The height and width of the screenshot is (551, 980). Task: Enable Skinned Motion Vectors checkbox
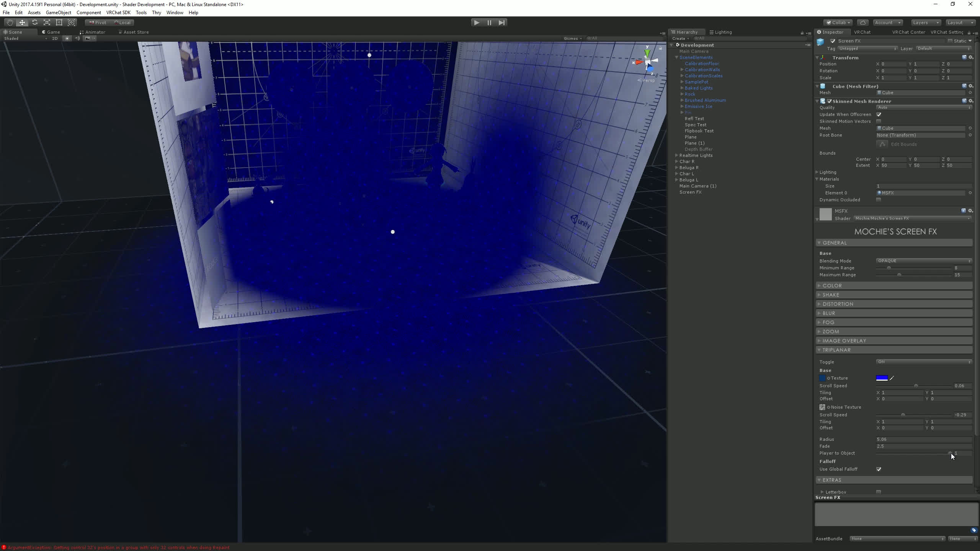[879, 121]
